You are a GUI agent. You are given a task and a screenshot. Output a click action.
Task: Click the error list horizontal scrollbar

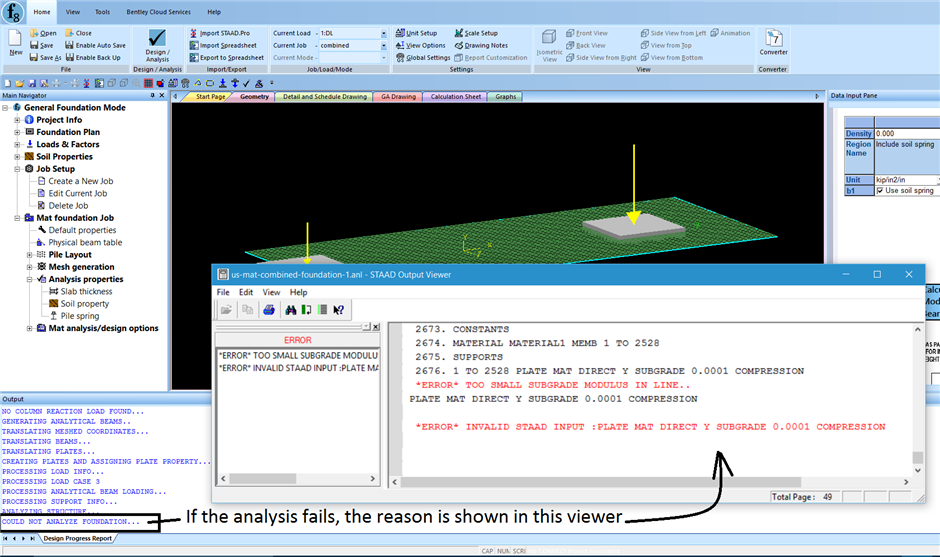coord(298,478)
